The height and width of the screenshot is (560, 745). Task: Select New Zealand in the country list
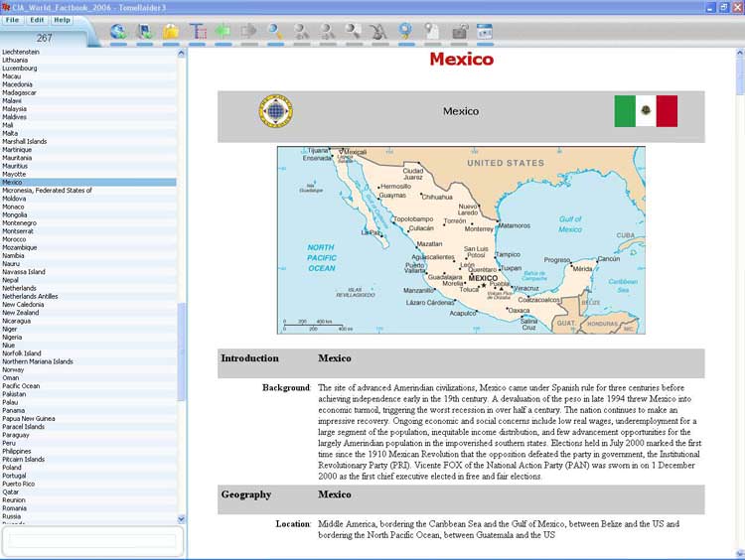[21, 313]
